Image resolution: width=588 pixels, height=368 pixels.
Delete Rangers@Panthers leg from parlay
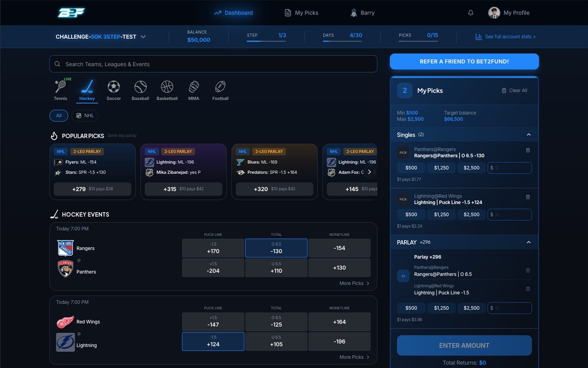pyautogui.click(x=528, y=271)
